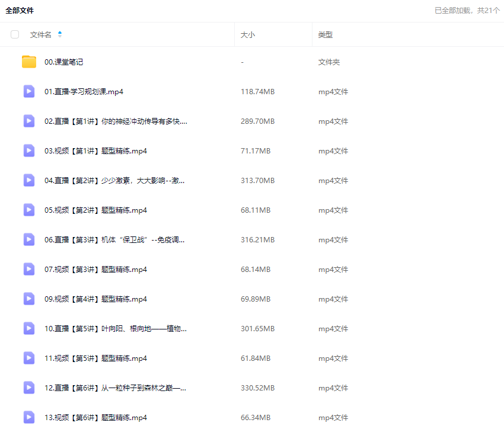Click video icon of 03.视频【第1讲】题型精练.mp4

pos(29,151)
